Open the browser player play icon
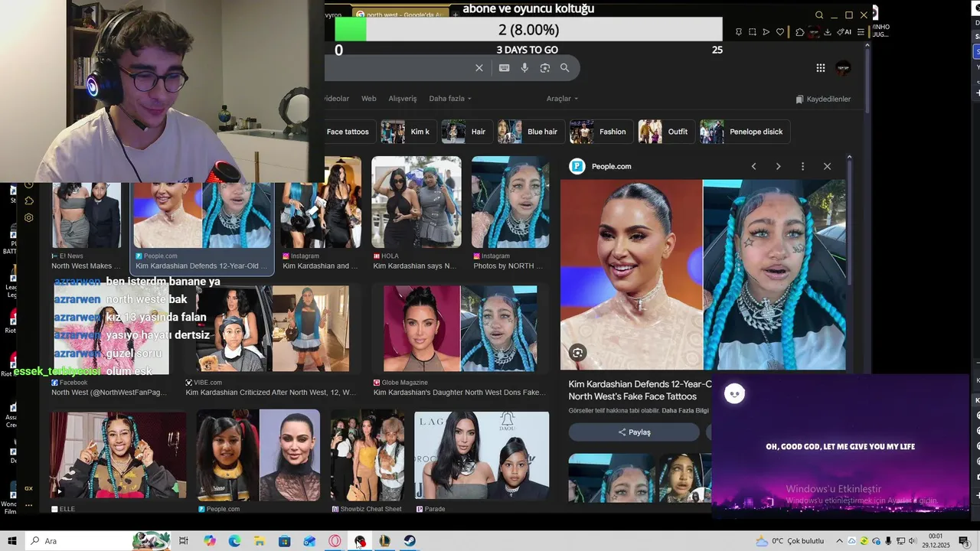The height and width of the screenshot is (551, 980). (x=766, y=32)
